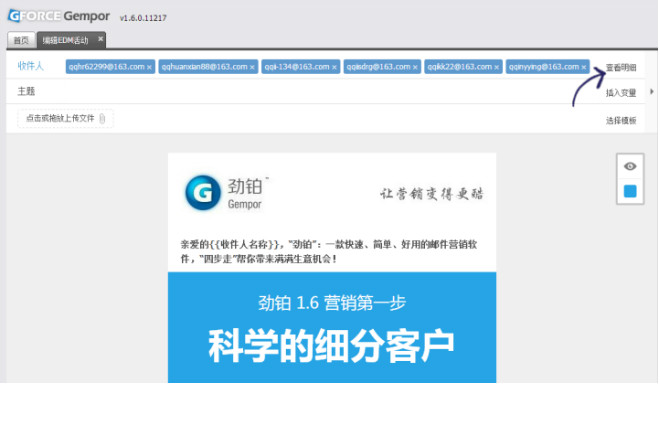
Task: Click the 科学的细分客户 banner headline
Action: [332, 346]
